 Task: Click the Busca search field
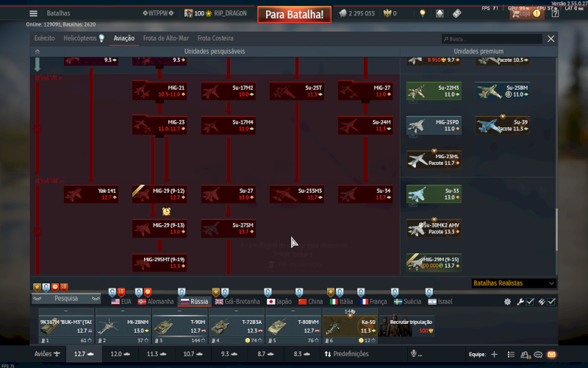click(492, 39)
